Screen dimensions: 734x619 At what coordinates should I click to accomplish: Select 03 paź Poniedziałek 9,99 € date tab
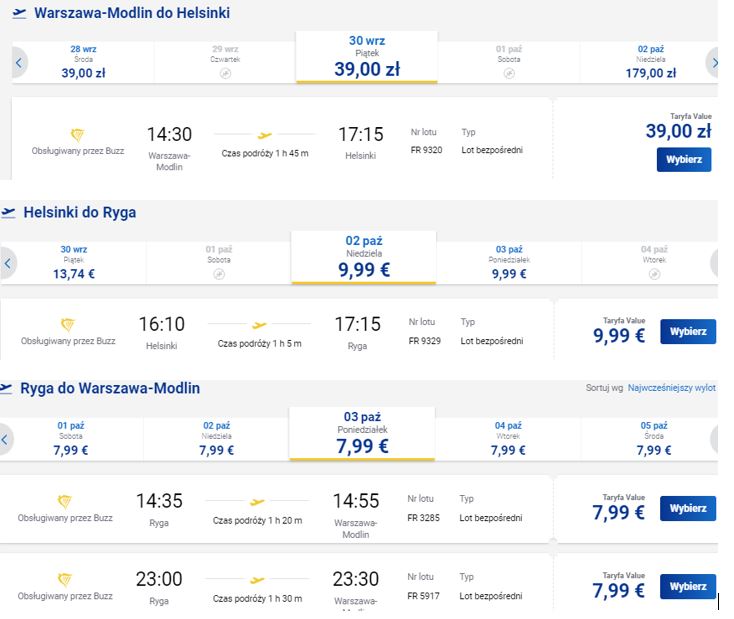coord(509,263)
